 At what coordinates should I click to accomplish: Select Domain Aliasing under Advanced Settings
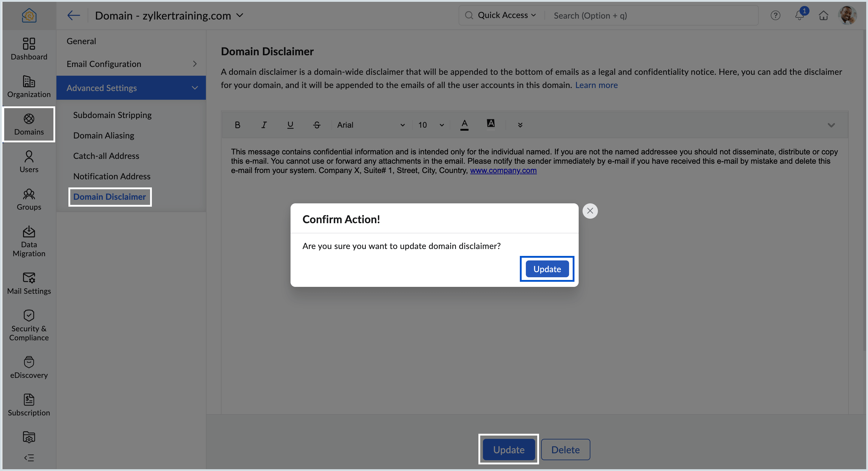tap(104, 135)
